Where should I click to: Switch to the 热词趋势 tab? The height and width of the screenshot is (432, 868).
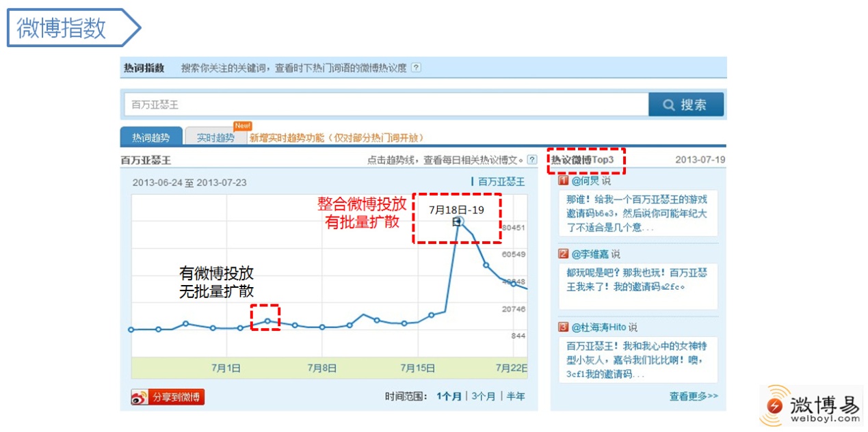point(151,137)
